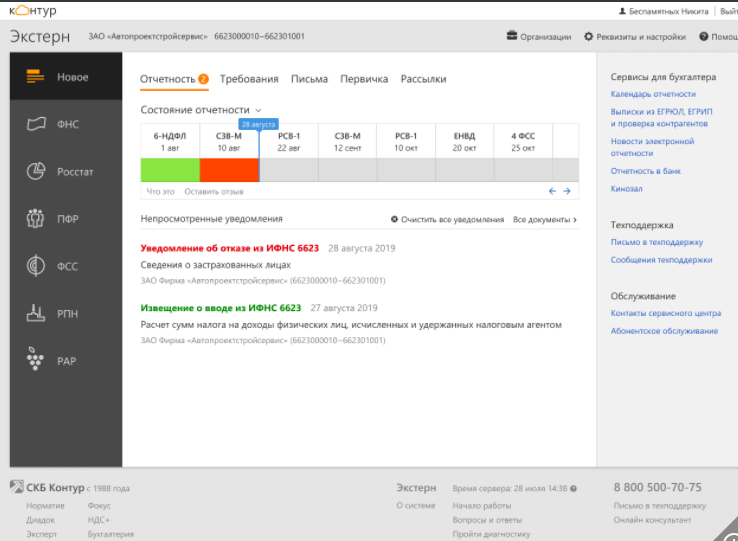Click the question mark help icon in header
Viewport: 738px width, 541px height.
[x=703, y=36]
